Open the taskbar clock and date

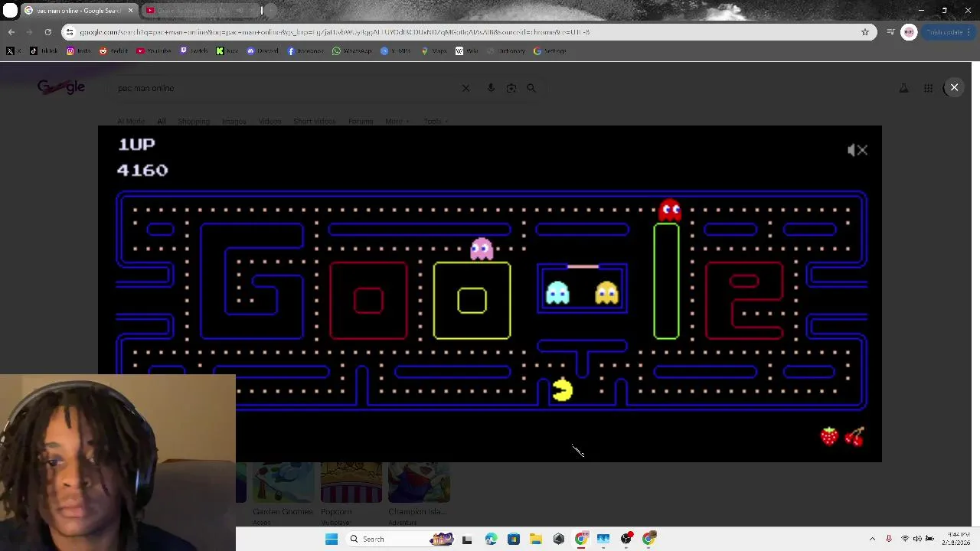[x=958, y=539]
